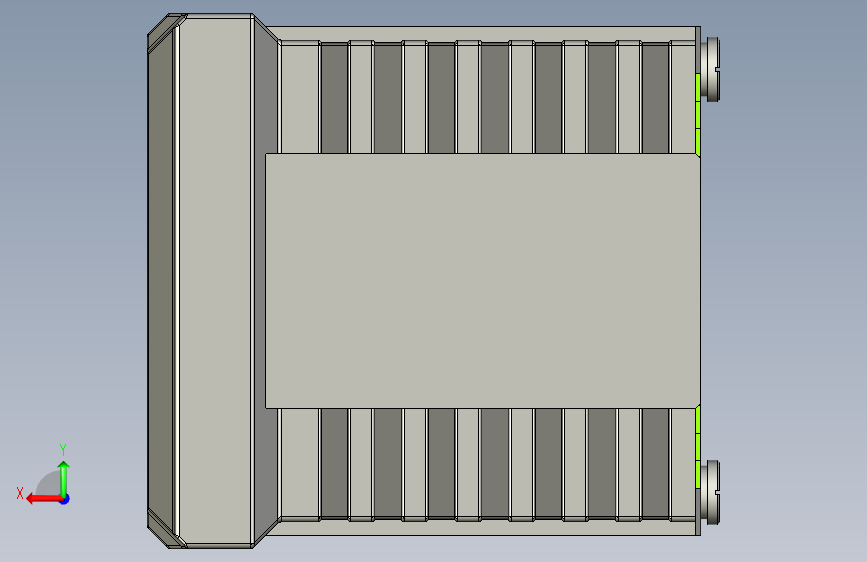Image resolution: width=867 pixels, height=562 pixels.
Task: Pick the lower green terminal strip
Action: click(x=698, y=447)
